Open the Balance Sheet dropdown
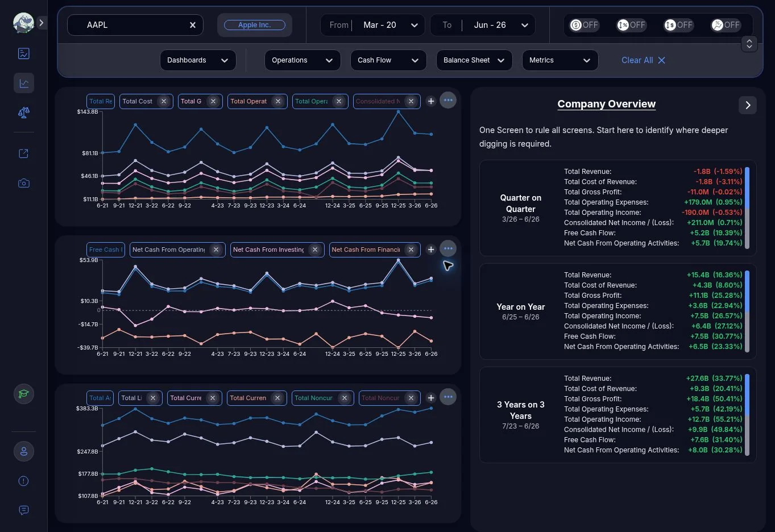This screenshot has height=532, width=775. (x=474, y=60)
